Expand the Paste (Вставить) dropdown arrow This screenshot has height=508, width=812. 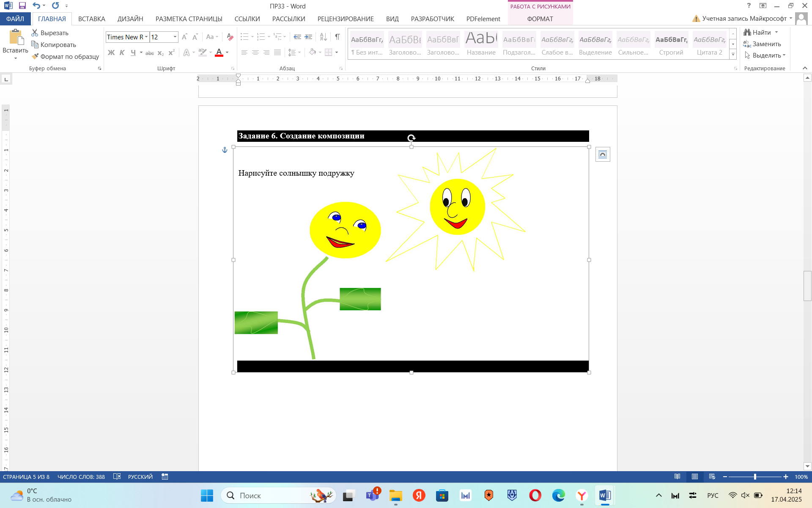[x=16, y=58]
